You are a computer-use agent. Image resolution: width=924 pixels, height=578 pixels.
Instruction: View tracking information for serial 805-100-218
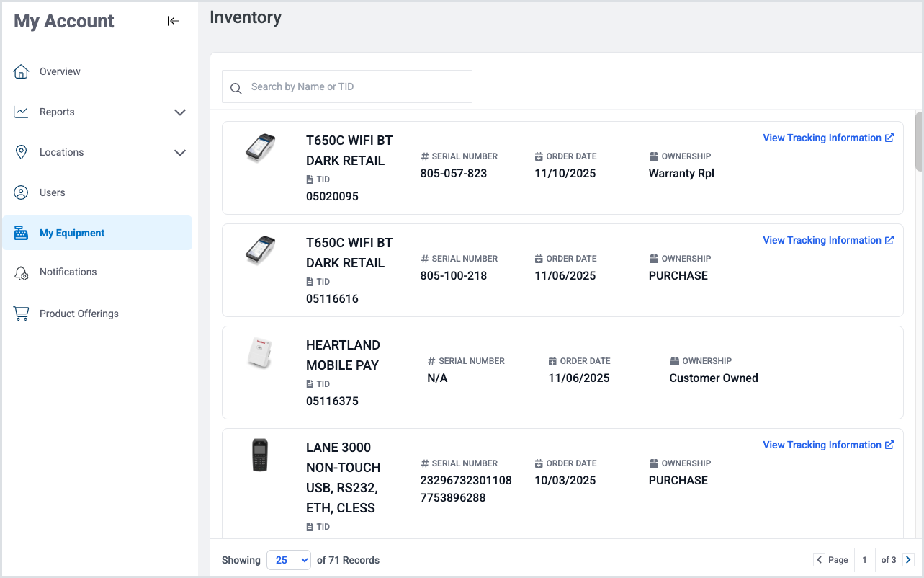click(827, 240)
